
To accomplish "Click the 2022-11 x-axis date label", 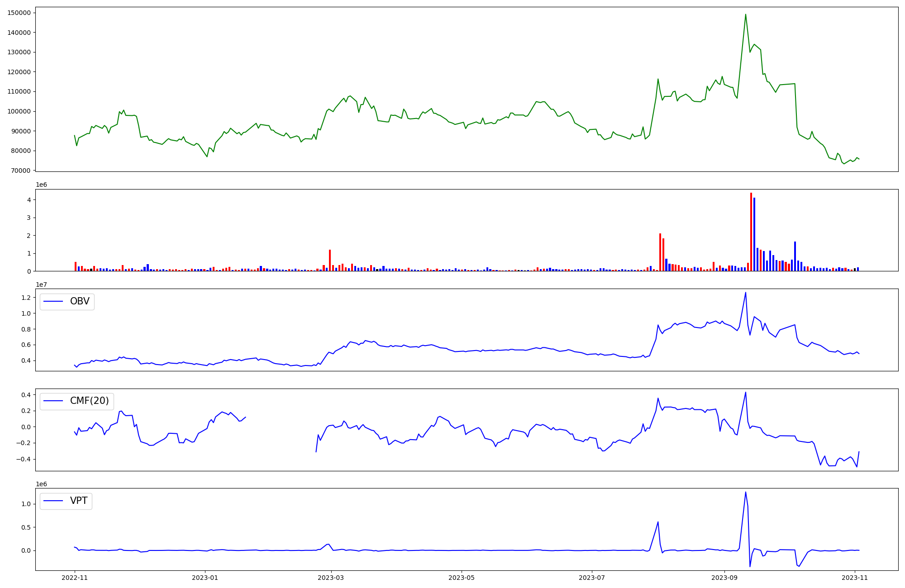I will [x=75, y=578].
